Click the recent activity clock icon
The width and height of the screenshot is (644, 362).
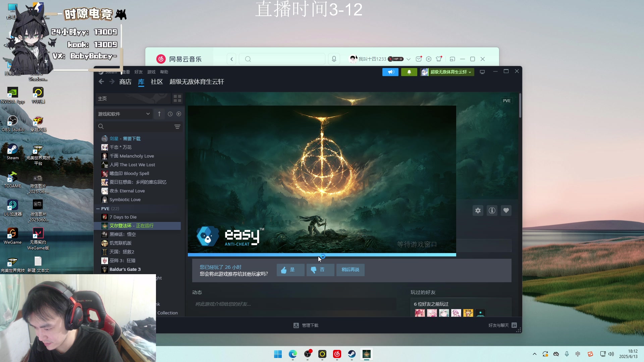pos(170,114)
